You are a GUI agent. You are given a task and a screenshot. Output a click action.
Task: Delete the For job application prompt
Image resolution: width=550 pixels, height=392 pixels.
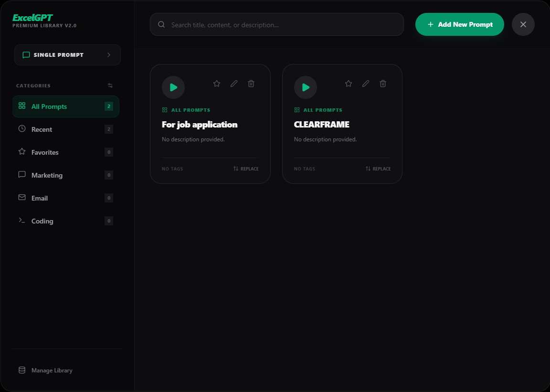251,84
